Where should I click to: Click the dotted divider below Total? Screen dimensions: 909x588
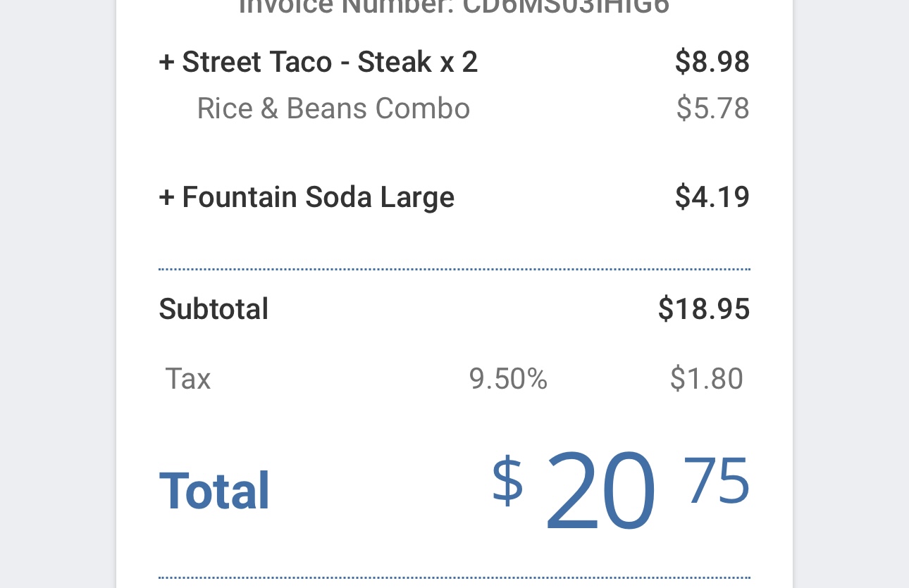[454, 578]
